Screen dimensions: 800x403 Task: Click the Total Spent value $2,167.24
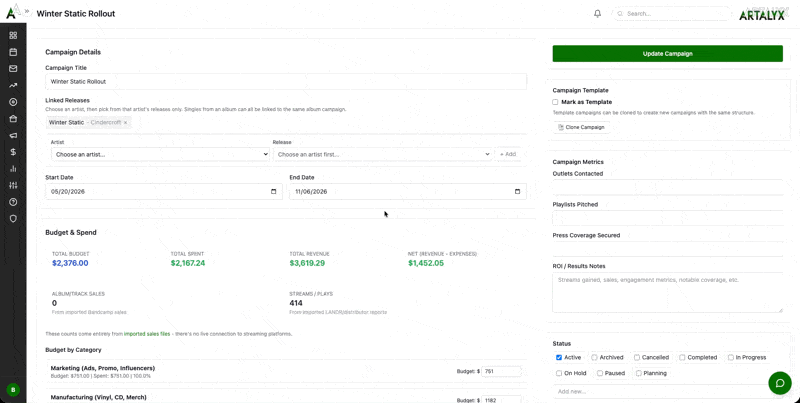coord(188,263)
